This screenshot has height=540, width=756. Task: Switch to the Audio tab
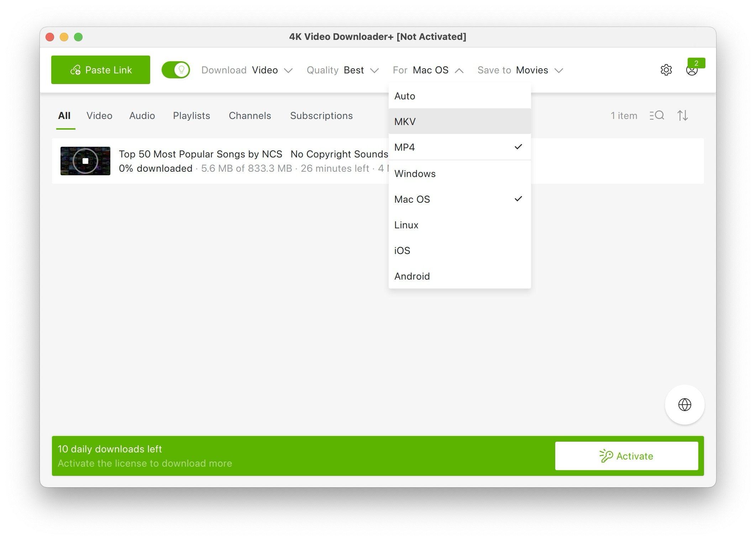142,116
